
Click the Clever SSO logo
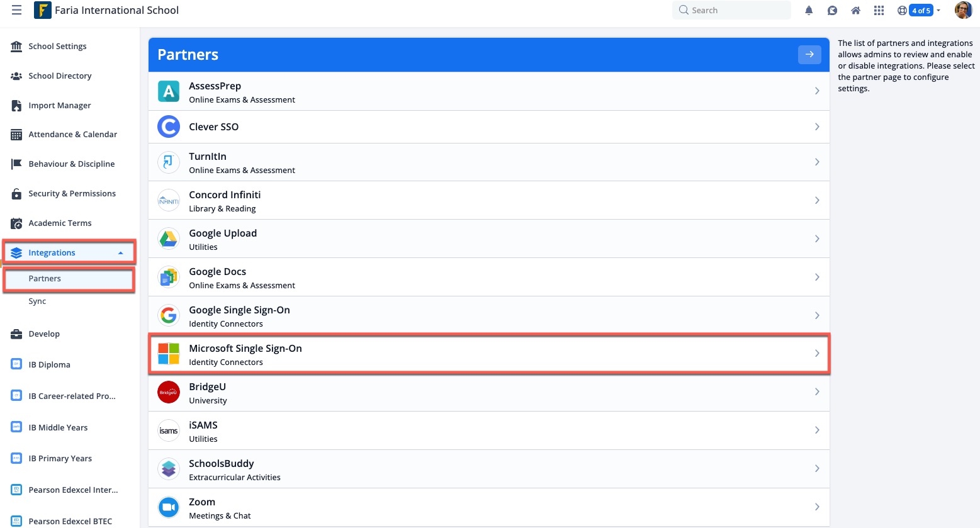click(168, 126)
